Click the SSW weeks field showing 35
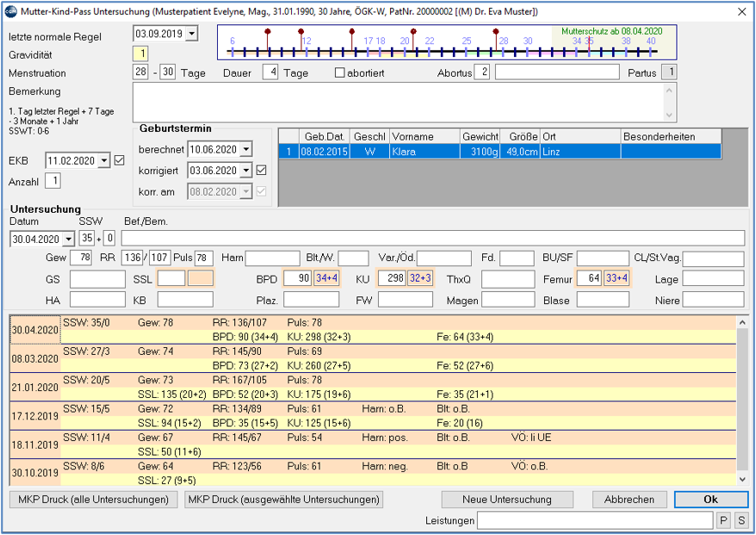Viewport: 756px width, 535px height. [x=87, y=238]
